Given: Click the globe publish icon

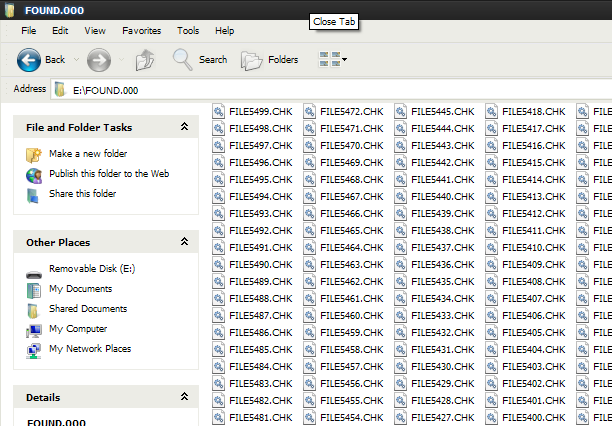Looking at the screenshot, I should [34, 175].
